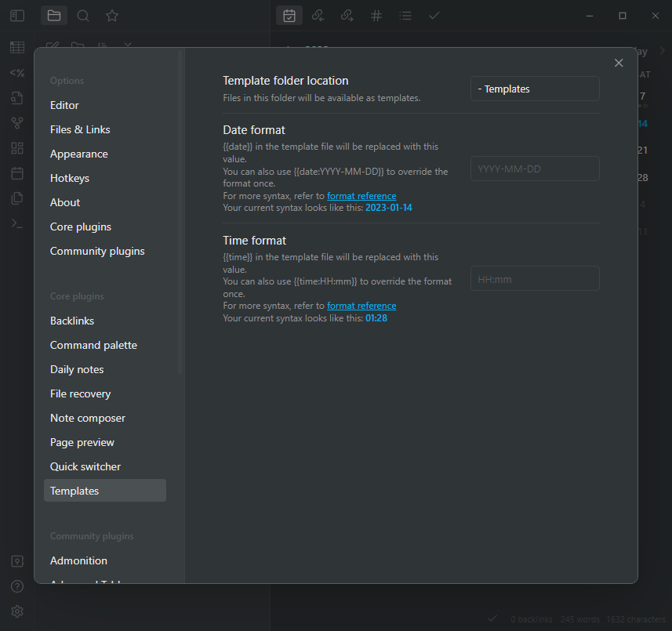Open the outline list icon
Viewport: 672px width, 631px height.
[405, 16]
